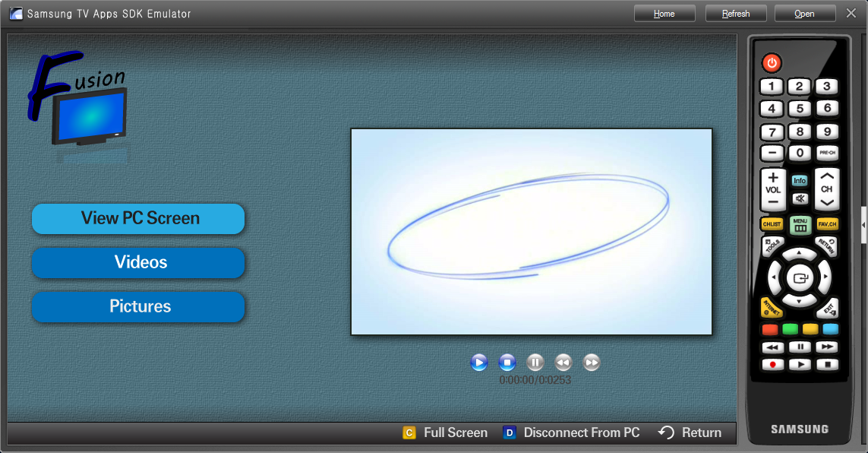Click the right arrow on the remote D-pad
This screenshot has height=453, width=868.
[x=825, y=277]
